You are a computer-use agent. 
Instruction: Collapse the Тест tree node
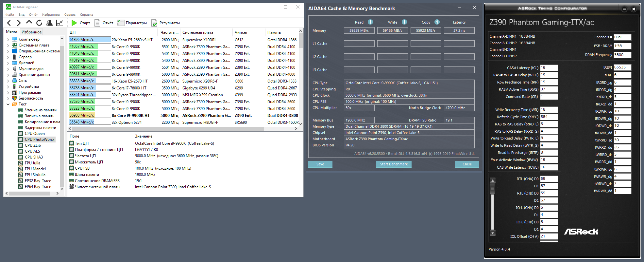click(8, 104)
